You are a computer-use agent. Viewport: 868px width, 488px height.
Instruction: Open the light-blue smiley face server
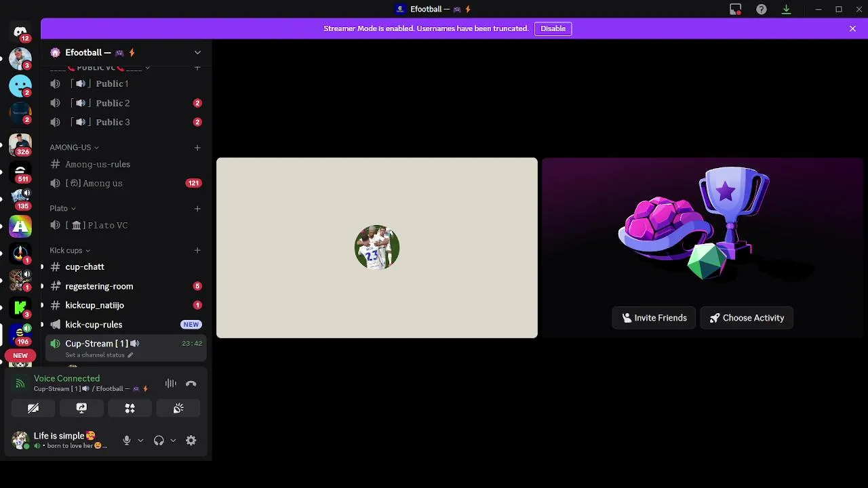tap(20, 85)
